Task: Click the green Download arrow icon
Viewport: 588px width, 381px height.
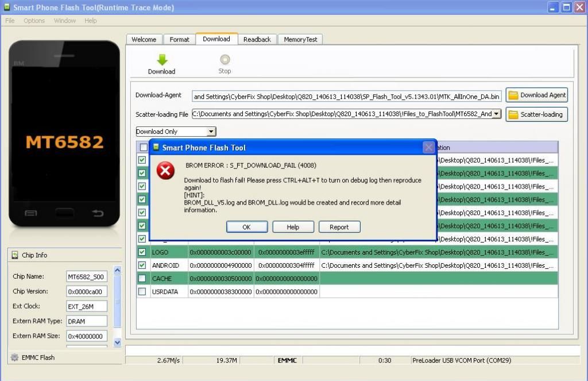Action: [162, 60]
